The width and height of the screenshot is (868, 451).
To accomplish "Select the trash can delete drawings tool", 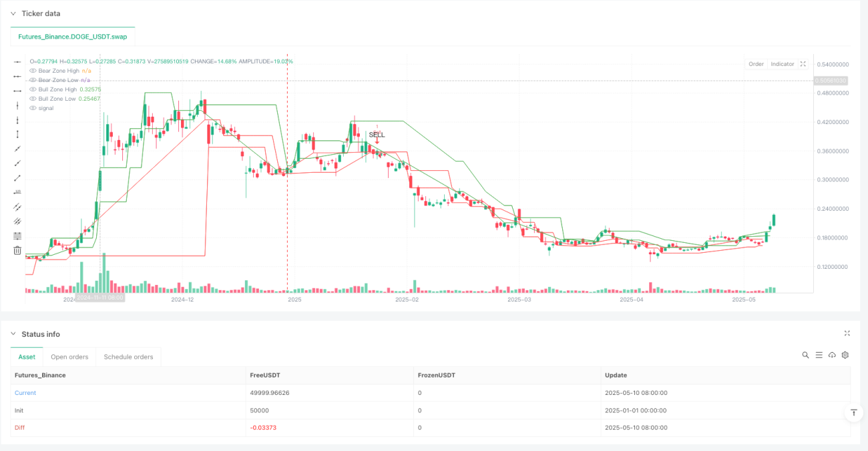I will tap(17, 251).
